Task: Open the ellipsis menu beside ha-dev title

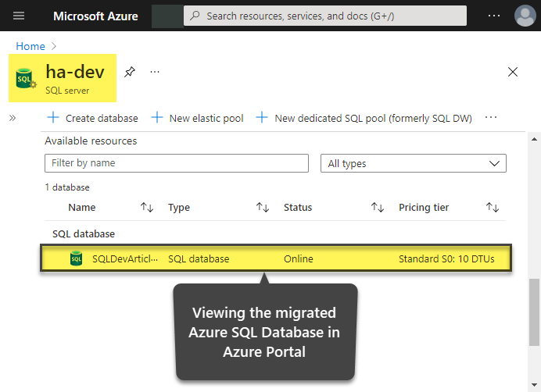Action: coord(155,72)
